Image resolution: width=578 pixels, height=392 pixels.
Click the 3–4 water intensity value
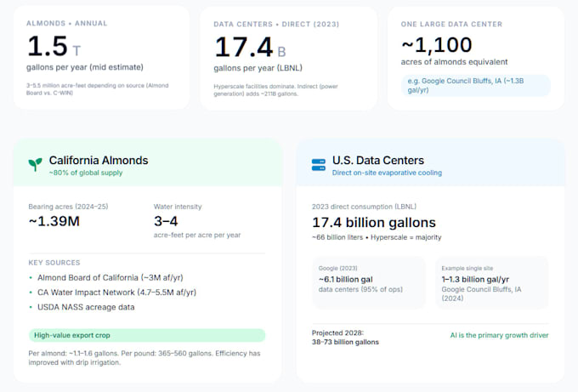pyautogui.click(x=166, y=221)
